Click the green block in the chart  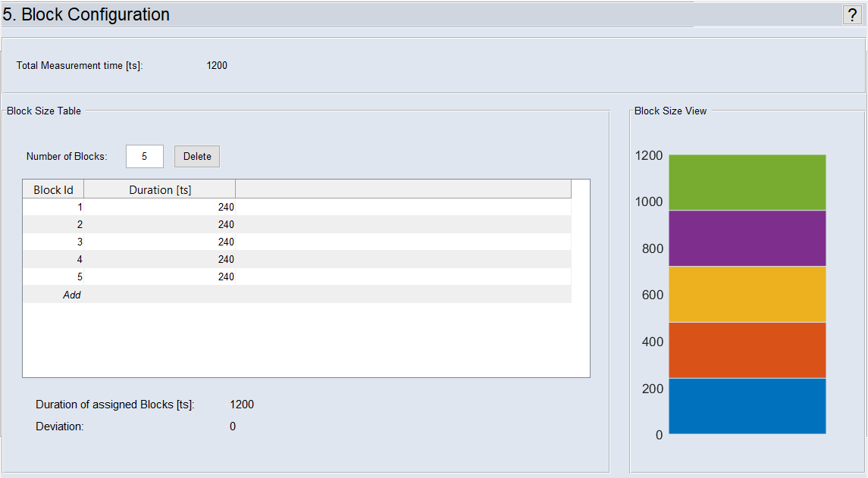pyautogui.click(x=747, y=183)
